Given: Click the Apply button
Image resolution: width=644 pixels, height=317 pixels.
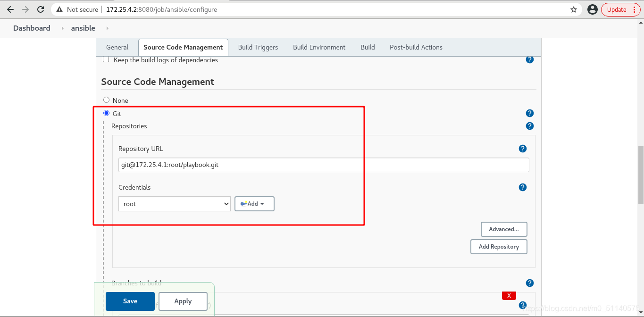Looking at the screenshot, I should pyautogui.click(x=183, y=301).
